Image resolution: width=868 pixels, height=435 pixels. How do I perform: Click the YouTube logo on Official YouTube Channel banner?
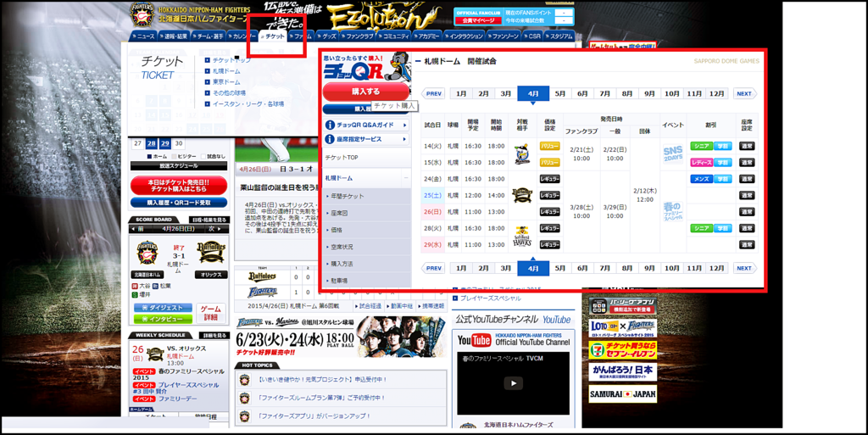click(x=475, y=340)
